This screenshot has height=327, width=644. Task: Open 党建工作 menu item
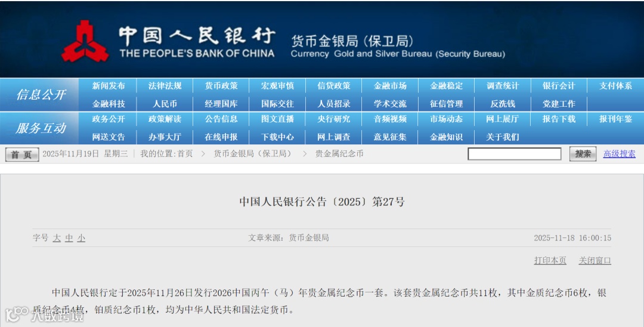559,104
